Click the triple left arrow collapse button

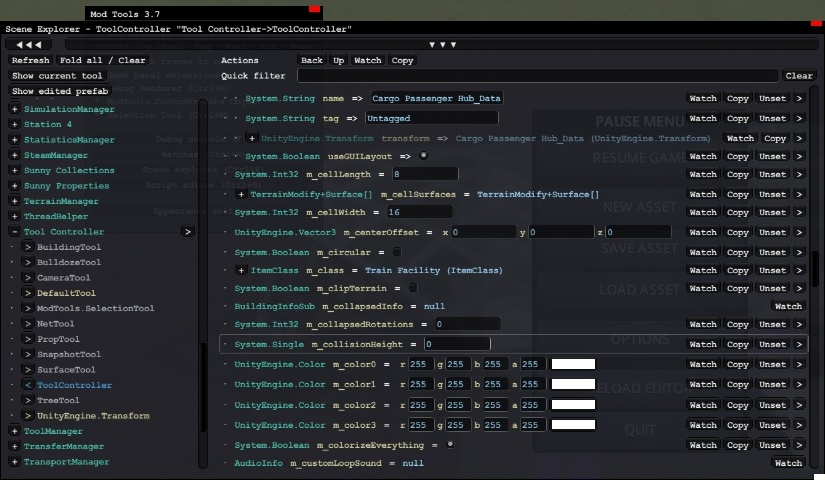29,45
